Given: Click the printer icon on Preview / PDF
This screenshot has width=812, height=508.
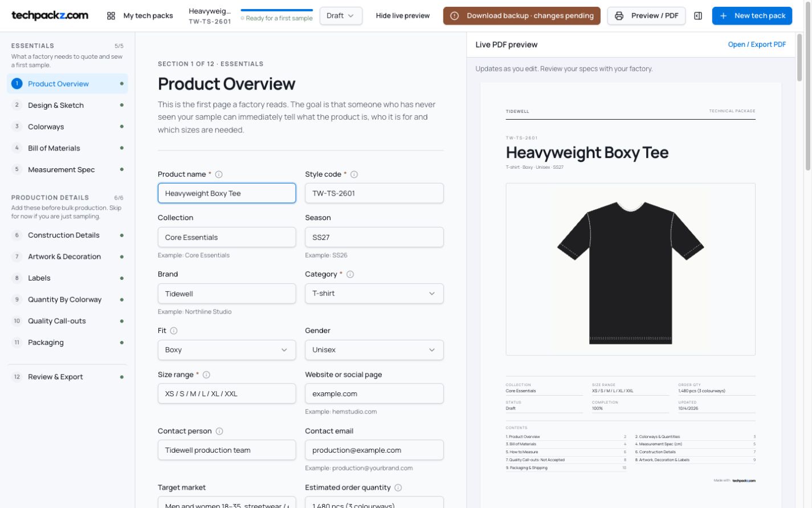Looking at the screenshot, I should [x=619, y=16].
